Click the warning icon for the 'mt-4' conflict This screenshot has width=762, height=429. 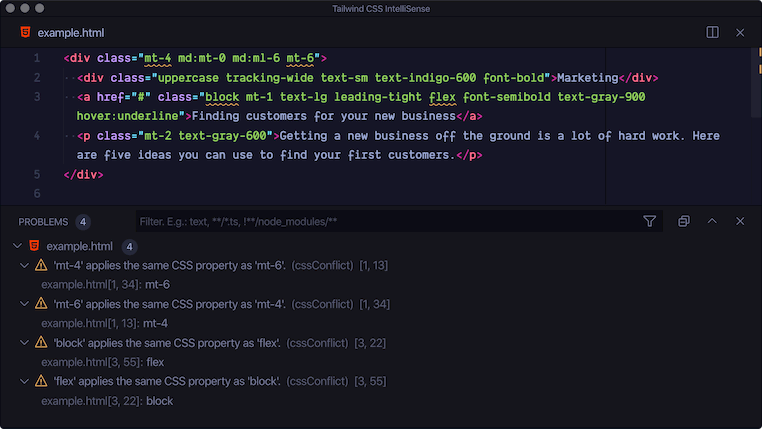pyautogui.click(x=42, y=265)
